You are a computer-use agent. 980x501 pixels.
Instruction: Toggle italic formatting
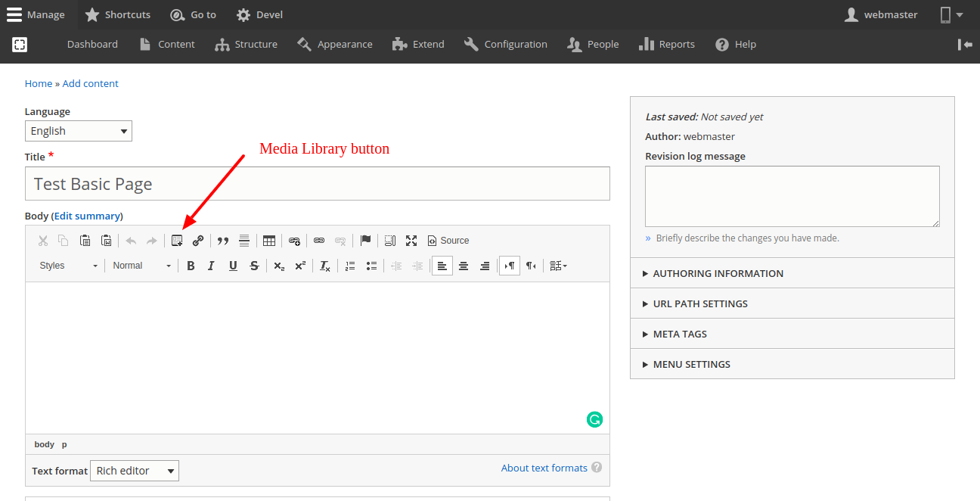point(212,266)
